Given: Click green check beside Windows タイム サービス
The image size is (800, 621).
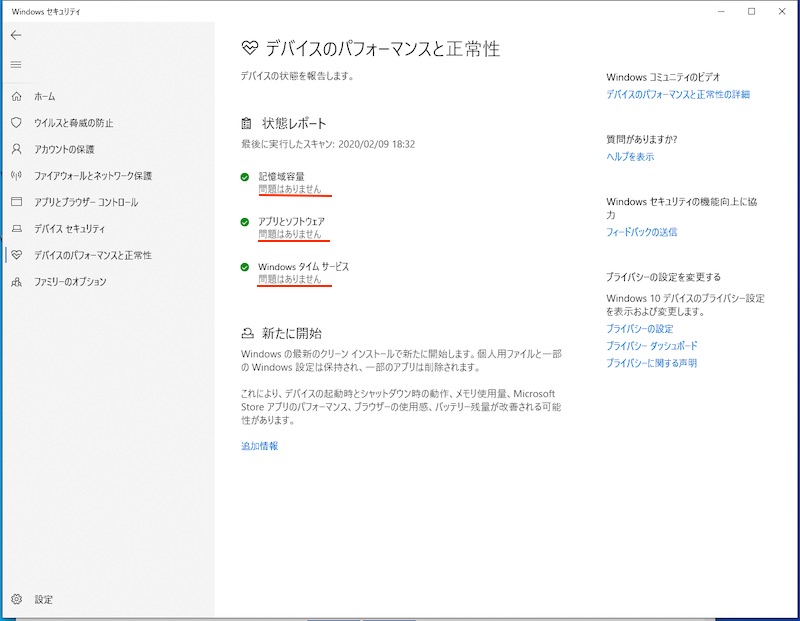Looking at the screenshot, I should (245, 267).
